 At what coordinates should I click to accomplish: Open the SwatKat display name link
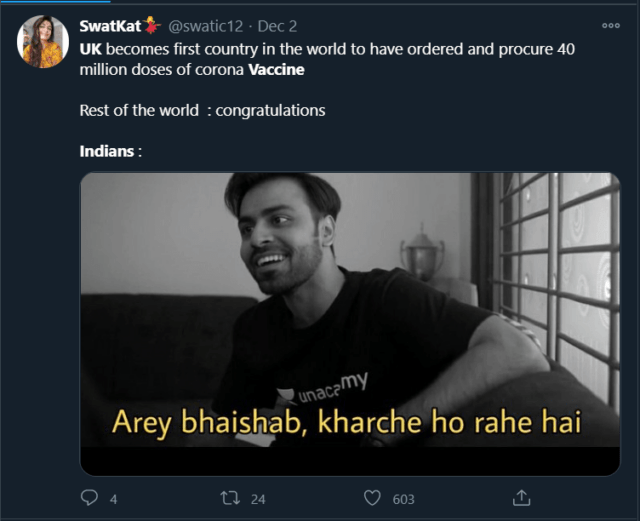pos(110,26)
